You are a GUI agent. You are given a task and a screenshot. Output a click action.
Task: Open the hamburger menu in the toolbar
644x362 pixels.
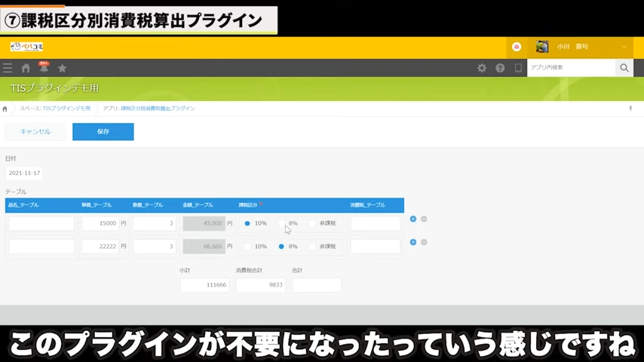coord(8,68)
